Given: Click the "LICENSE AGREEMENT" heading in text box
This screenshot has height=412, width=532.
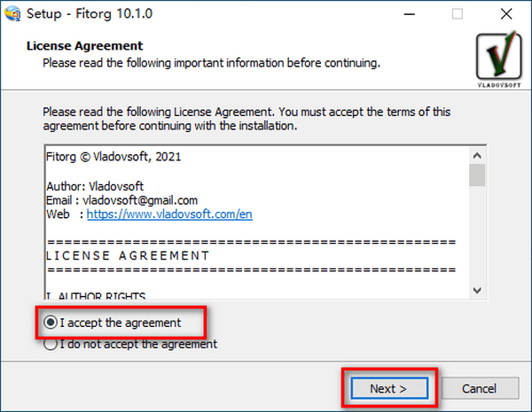Looking at the screenshot, I should pyautogui.click(x=128, y=256).
